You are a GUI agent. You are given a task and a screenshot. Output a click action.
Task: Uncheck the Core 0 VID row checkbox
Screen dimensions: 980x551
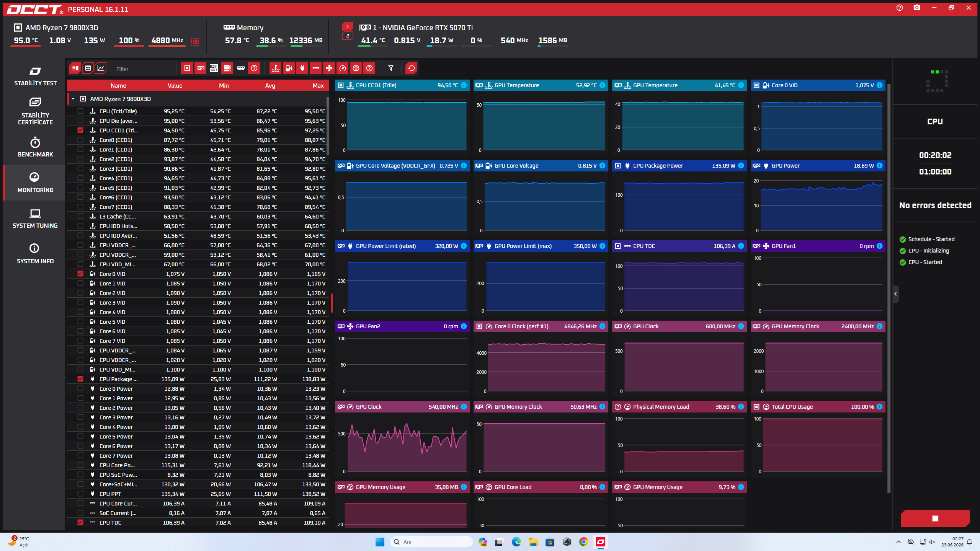tap(80, 274)
